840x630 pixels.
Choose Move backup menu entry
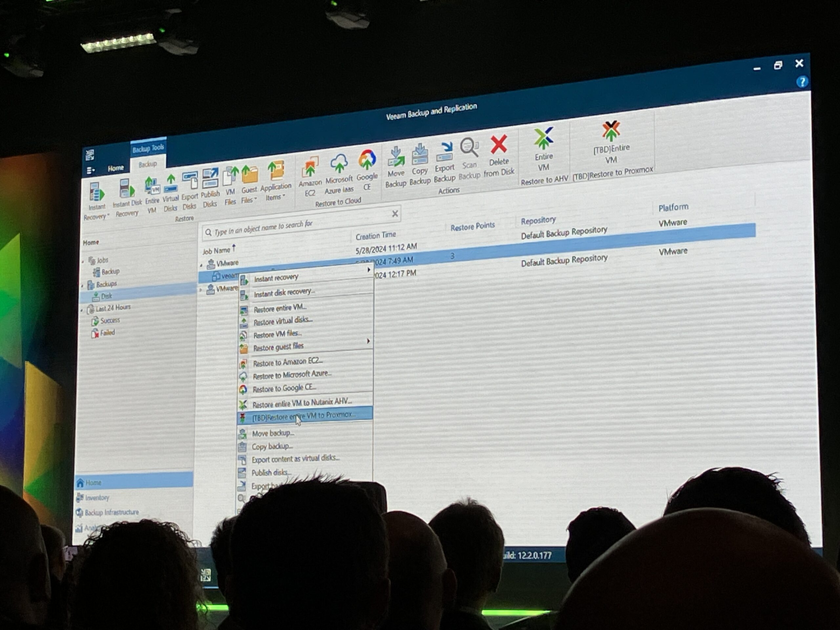[304, 433]
